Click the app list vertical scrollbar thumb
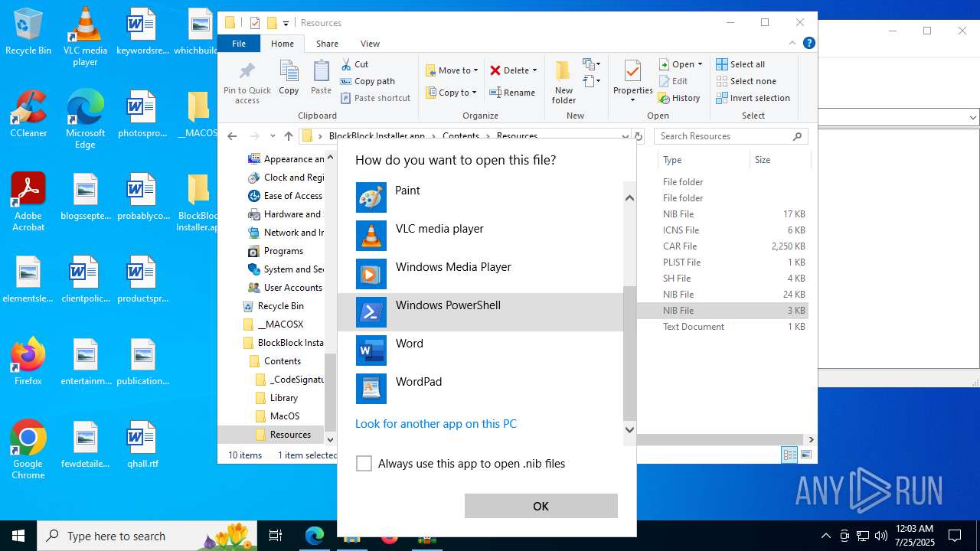Viewport: 980px width, 551px height. pyautogui.click(x=629, y=353)
